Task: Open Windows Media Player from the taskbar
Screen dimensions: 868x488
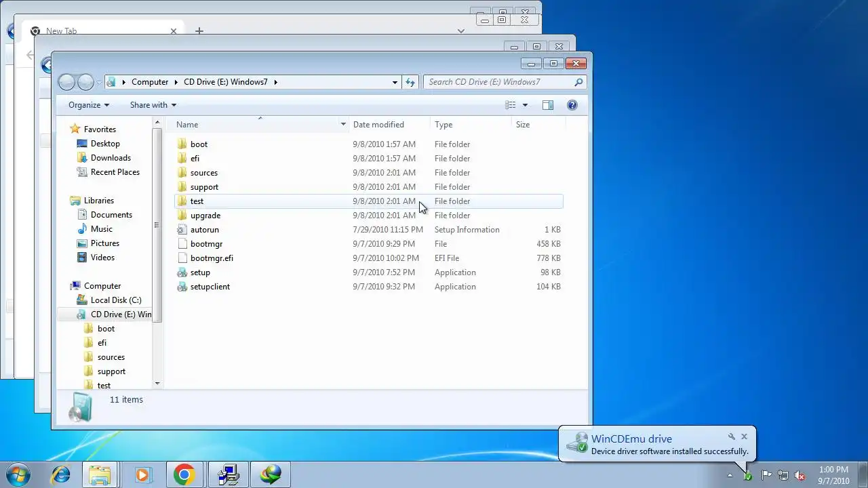Action: pos(142,474)
